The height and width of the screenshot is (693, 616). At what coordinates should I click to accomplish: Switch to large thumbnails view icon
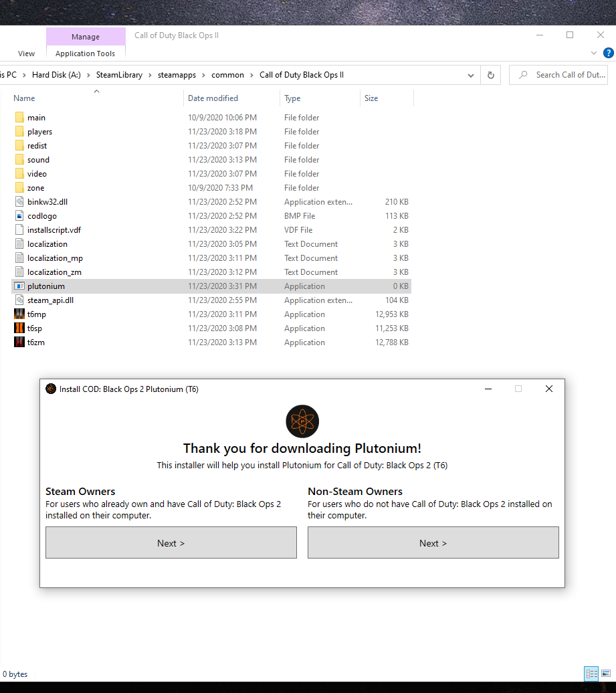click(x=606, y=674)
